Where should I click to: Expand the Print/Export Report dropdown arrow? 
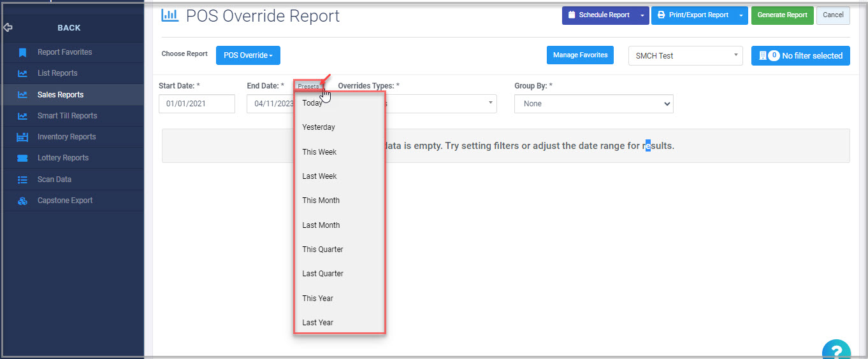coord(741,15)
